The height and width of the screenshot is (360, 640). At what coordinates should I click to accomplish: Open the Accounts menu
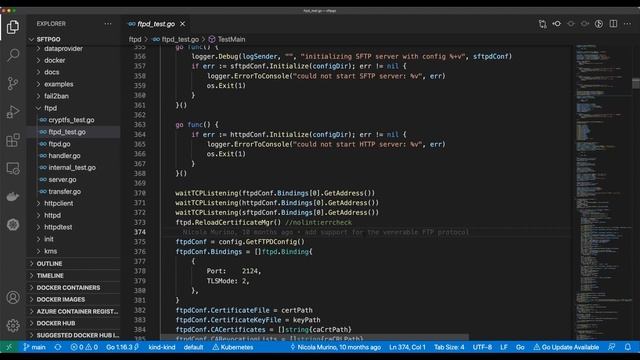(x=13, y=297)
